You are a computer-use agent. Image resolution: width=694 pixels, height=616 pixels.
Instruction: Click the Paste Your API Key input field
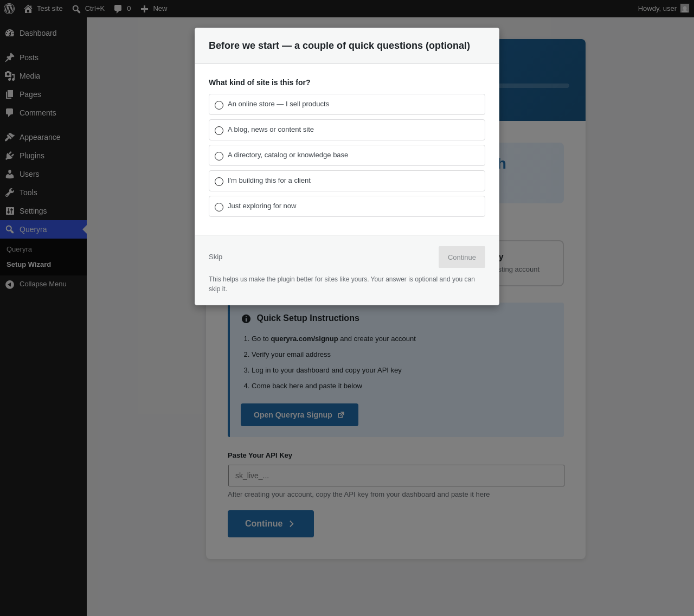[396, 476]
